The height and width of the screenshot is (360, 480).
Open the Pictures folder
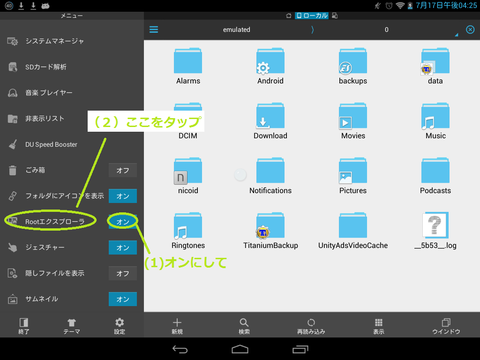[x=353, y=176]
